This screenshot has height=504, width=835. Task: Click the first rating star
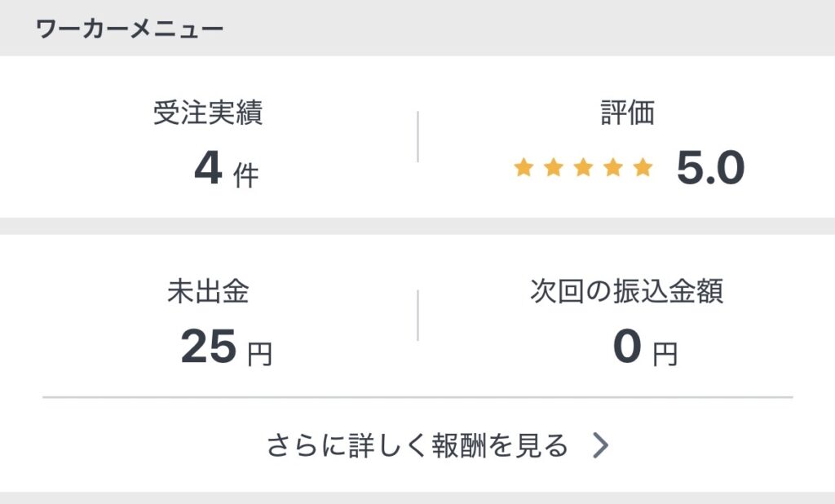point(524,168)
